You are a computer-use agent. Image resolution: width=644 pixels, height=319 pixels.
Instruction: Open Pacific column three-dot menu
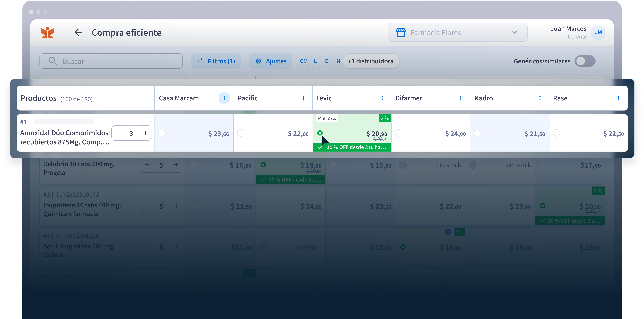click(303, 98)
